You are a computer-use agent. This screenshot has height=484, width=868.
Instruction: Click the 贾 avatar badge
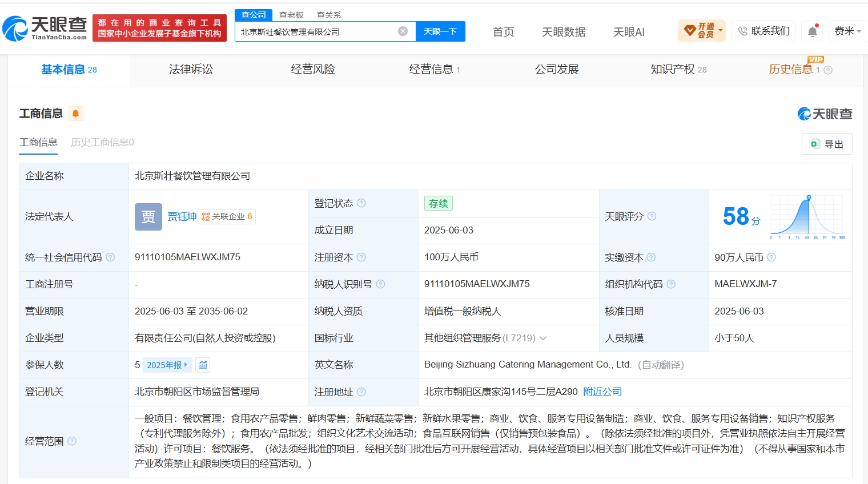point(148,217)
